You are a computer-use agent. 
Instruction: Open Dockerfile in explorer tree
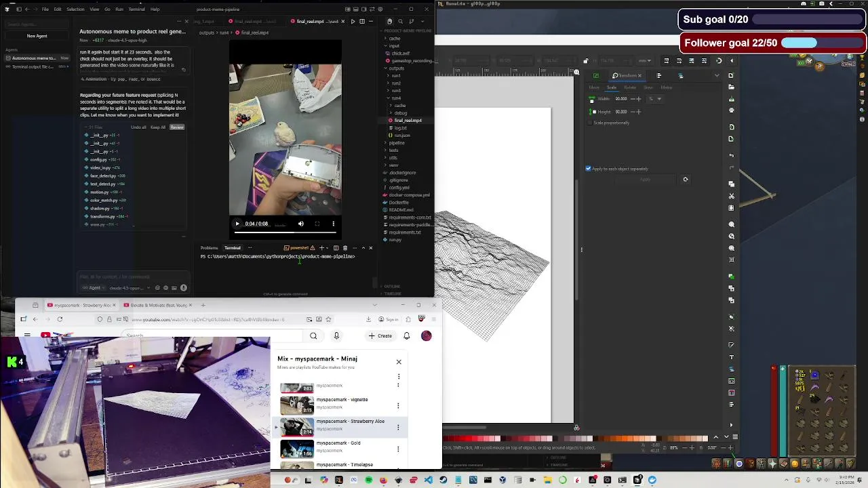[x=399, y=203]
